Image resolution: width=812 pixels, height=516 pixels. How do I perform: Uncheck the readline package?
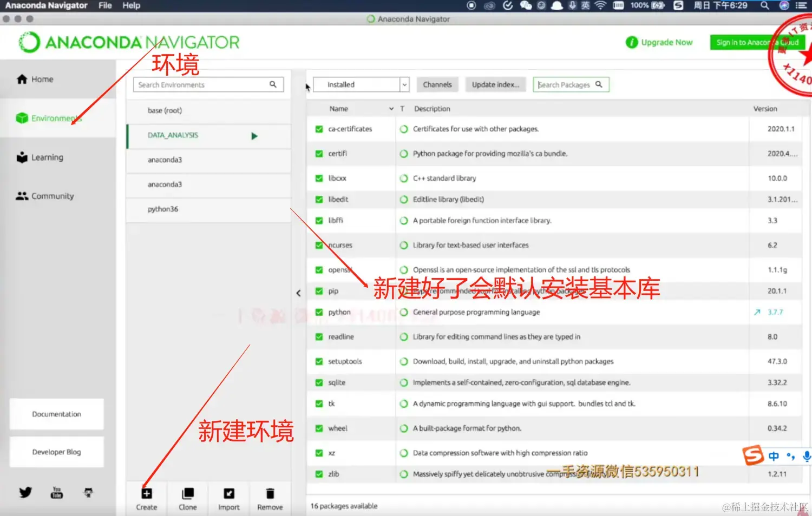(319, 336)
